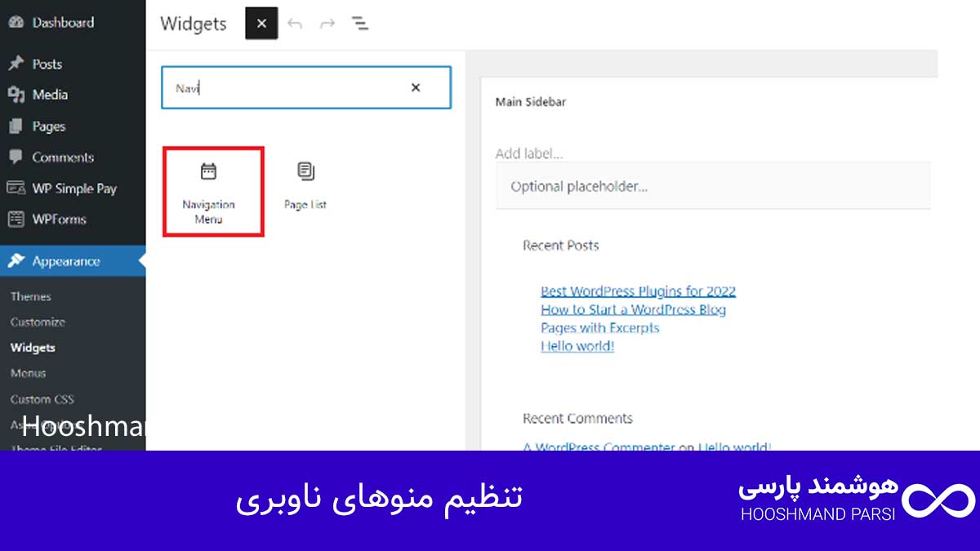Click the Widgets page title
980x551 pixels.
194,23
